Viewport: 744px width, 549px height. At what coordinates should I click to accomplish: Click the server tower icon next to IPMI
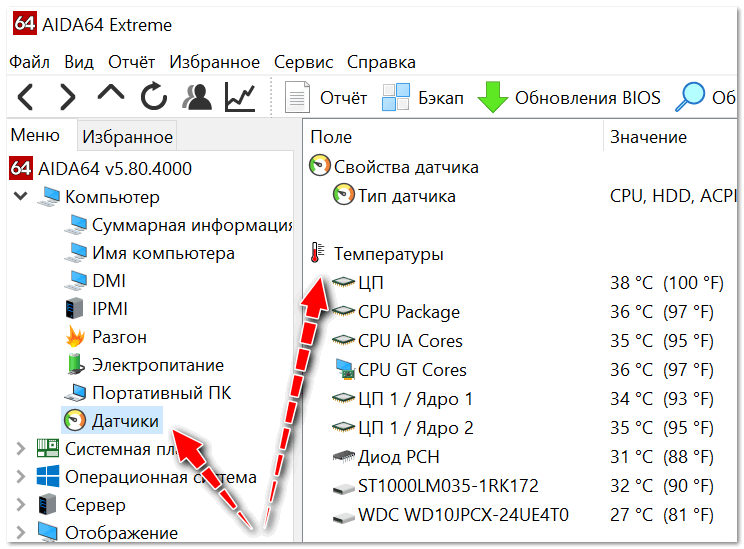(72, 308)
